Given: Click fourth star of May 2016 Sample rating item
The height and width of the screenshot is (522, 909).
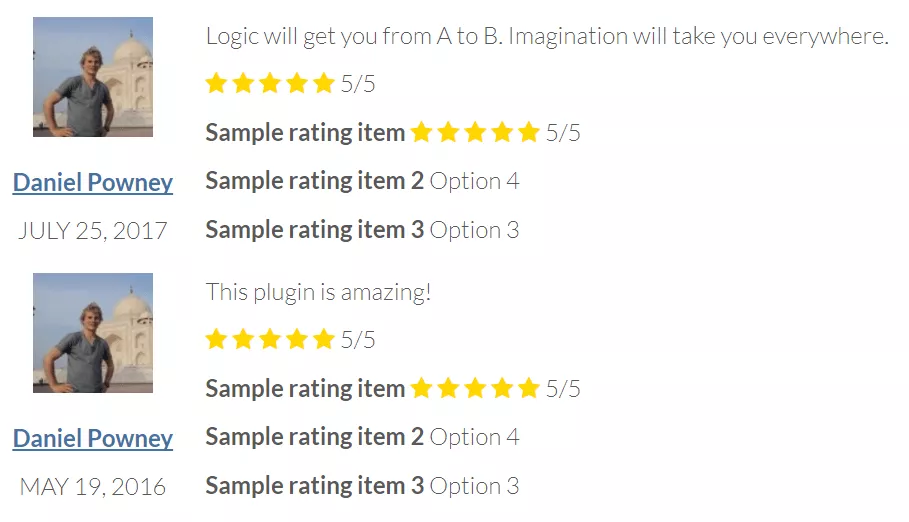Looking at the screenshot, I should point(502,388).
